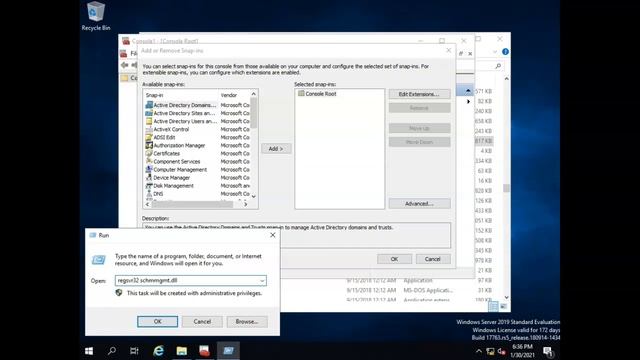This screenshot has width=640, height=360.
Task: Select the Computer Management snap-in icon
Action: [149, 169]
